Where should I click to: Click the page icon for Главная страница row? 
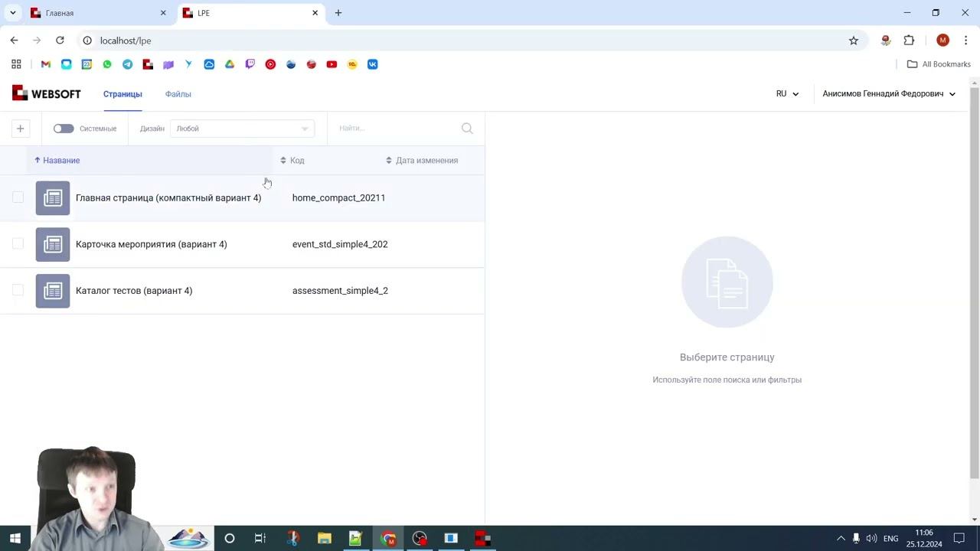[x=53, y=198]
